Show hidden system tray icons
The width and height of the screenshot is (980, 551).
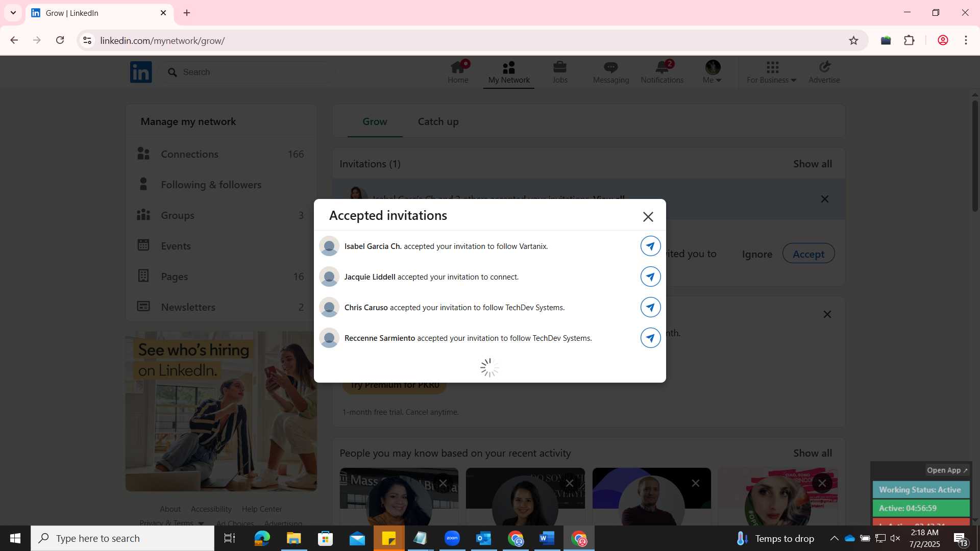[x=834, y=538]
